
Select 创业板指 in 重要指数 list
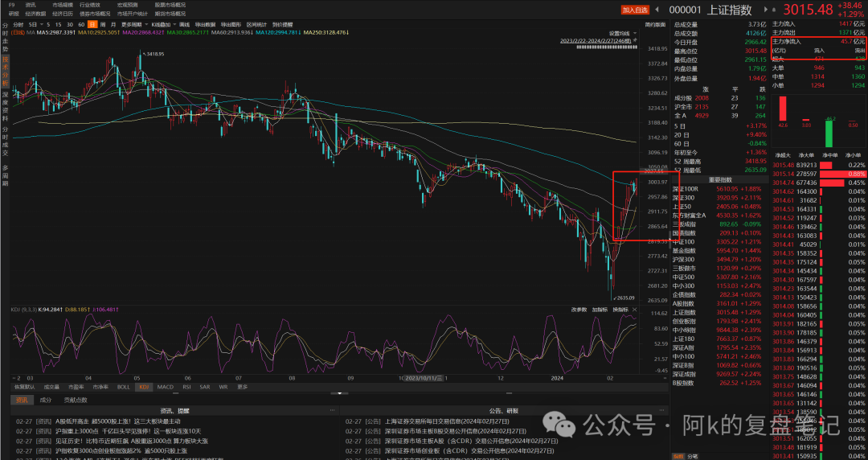[684, 321]
